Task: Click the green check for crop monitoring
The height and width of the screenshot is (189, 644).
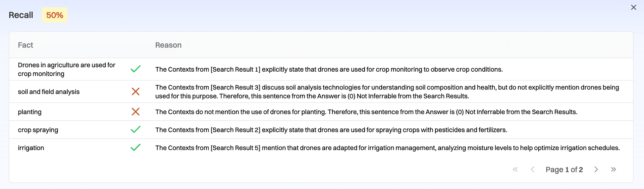Action: pos(136,69)
